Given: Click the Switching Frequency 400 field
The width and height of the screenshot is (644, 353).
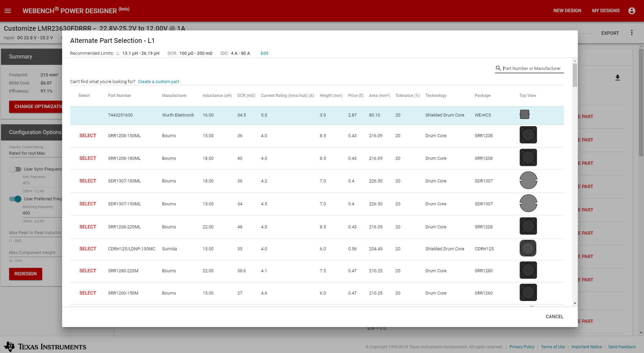Looking at the screenshot, I should click(x=42, y=213).
